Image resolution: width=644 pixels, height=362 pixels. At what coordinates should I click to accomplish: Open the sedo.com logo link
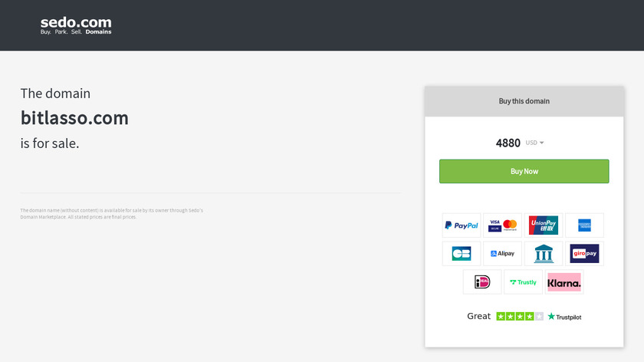76,25
